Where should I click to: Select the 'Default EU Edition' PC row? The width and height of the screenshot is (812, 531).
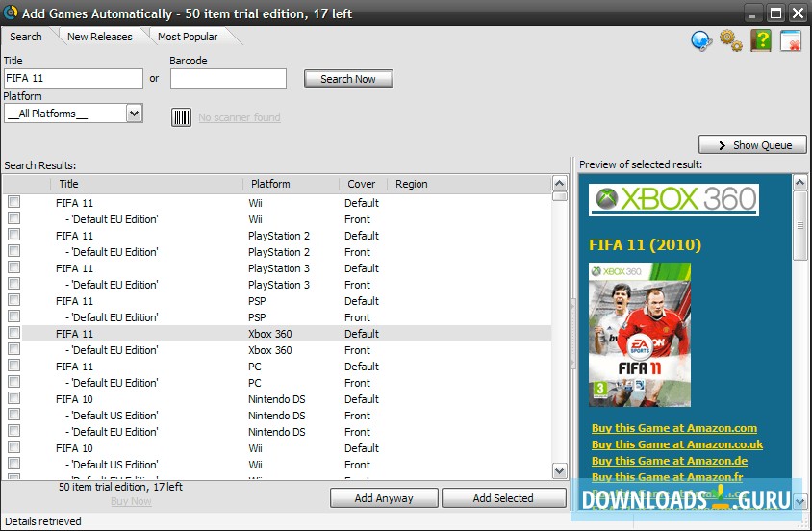[x=287, y=383]
